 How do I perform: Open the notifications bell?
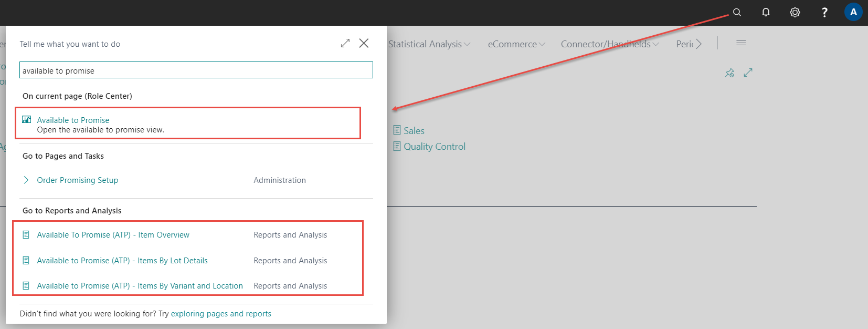click(766, 12)
